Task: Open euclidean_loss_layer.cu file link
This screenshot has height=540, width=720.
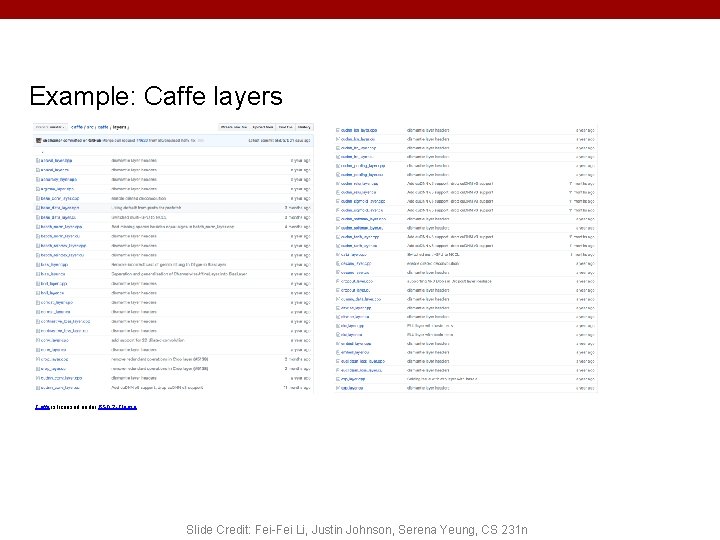Action: [361, 370]
